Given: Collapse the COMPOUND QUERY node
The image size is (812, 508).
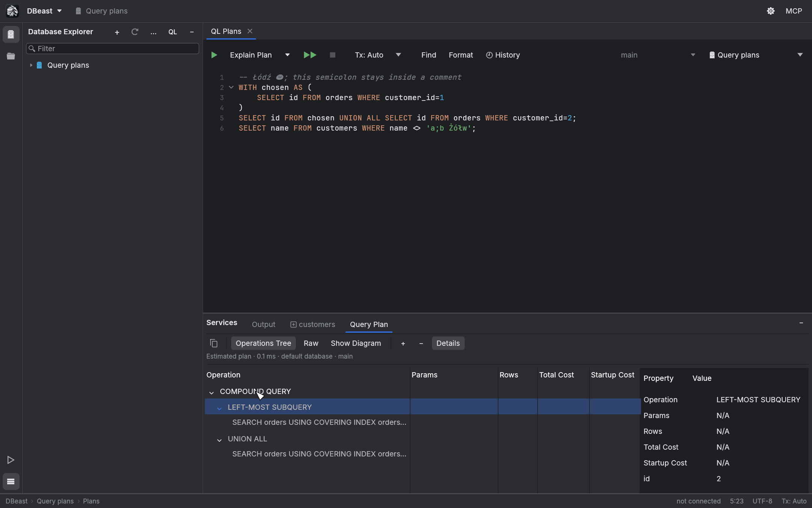Looking at the screenshot, I should click(x=212, y=392).
